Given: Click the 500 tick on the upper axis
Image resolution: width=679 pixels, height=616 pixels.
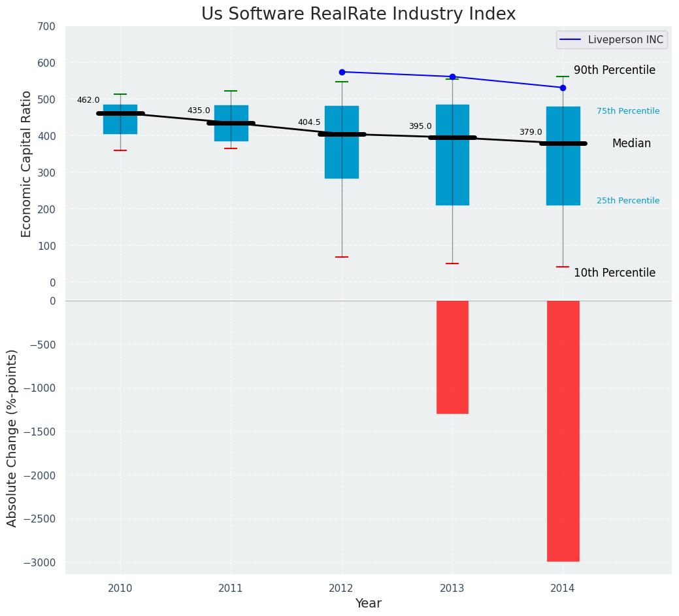Looking at the screenshot, I should [47, 99].
